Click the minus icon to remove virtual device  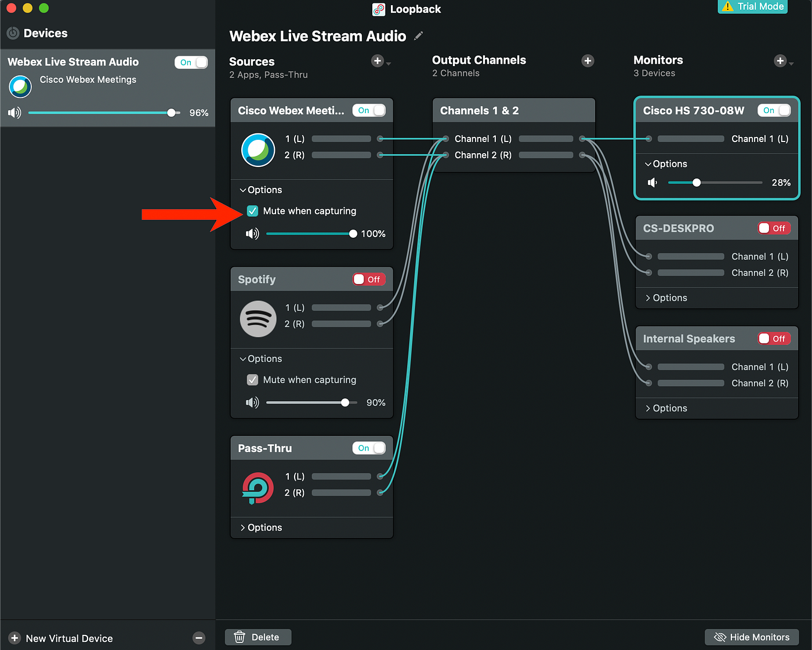[x=199, y=638]
